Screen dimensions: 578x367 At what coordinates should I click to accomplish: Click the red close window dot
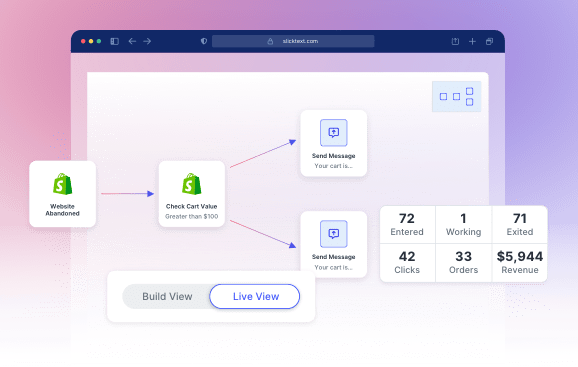point(83,41)
